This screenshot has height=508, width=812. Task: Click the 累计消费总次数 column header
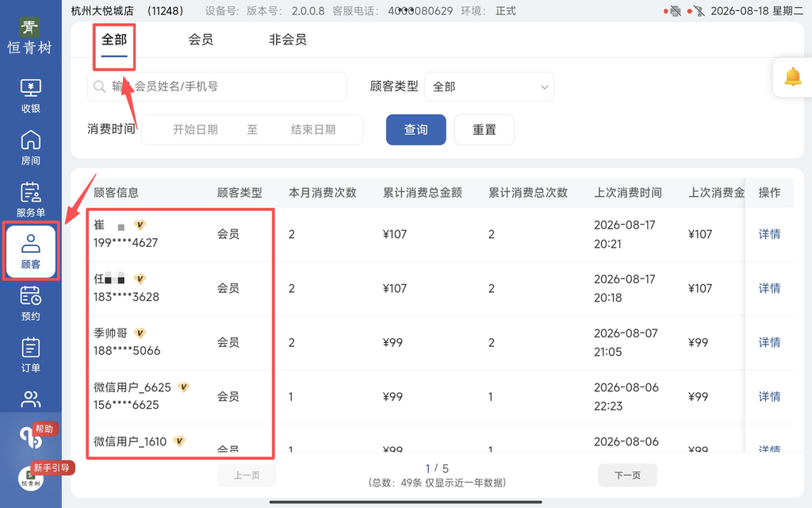pyautogui.click(x=528, y=193)
